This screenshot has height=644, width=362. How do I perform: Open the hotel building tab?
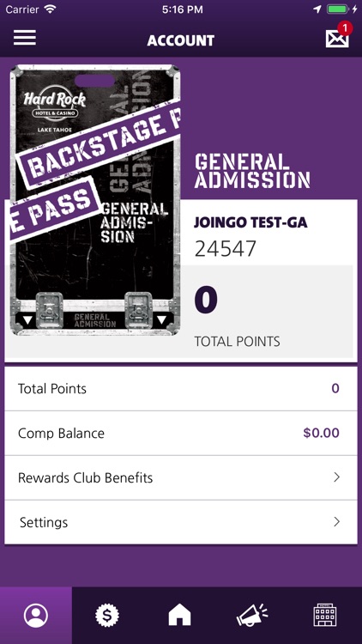[x=325, y=615]
